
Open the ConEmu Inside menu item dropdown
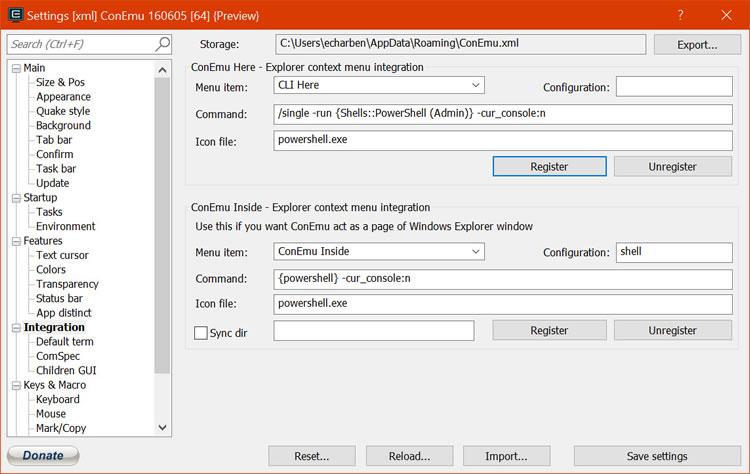pos(475,252)
